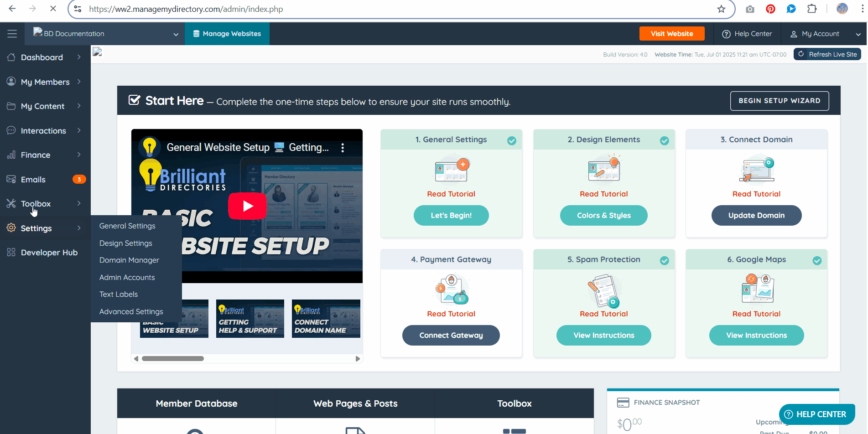The image size is (868, 434).
Task: Click the YouTube play button on video
Action: (x=247, y=206)
